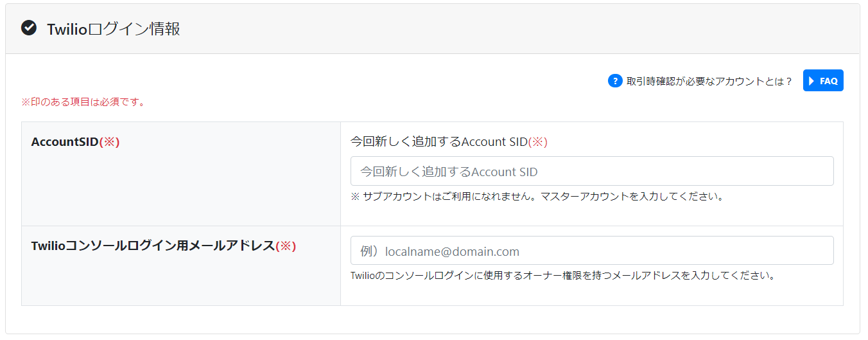Click empty space below the email help text

[x=592, y=294]
